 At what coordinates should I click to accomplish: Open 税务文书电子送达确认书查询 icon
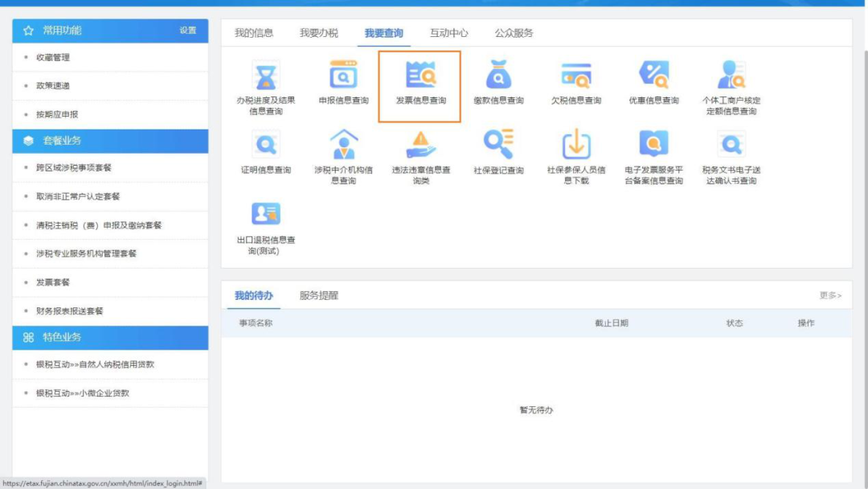[x=731, y=145]
